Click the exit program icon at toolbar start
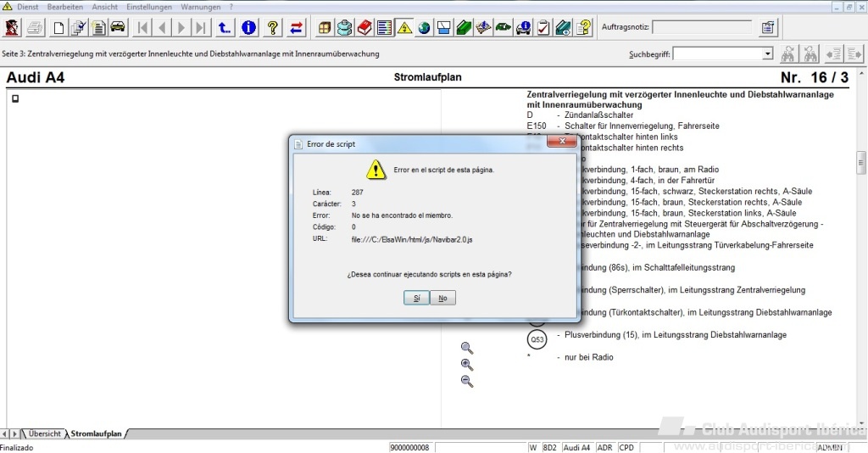Screen dimensions: 868x453 12,27
